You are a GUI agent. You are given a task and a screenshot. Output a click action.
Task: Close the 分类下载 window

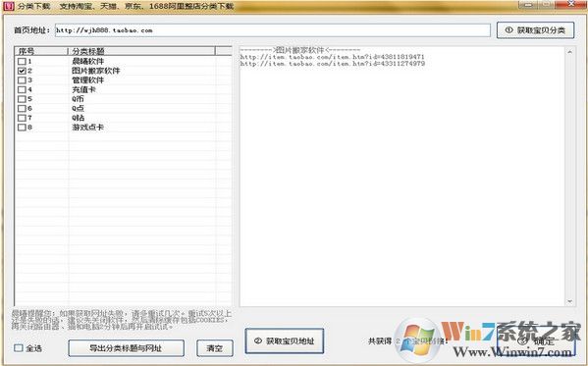571,5
